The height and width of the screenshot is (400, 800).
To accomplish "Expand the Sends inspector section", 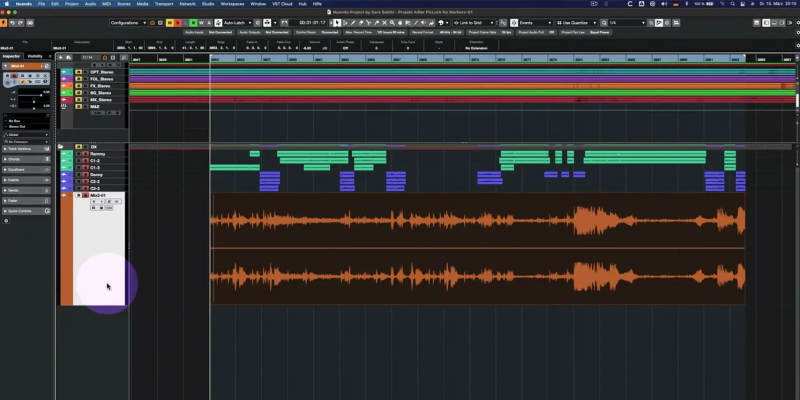I will point(27,190).
